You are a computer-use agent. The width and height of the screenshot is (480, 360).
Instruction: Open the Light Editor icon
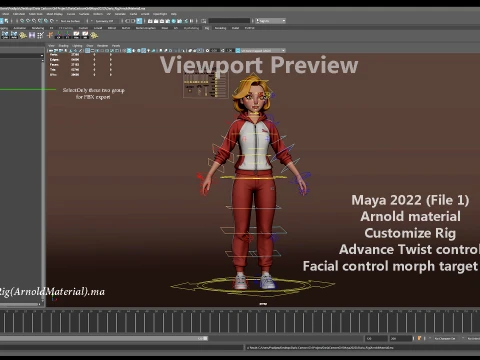click(x=186, y=21)
